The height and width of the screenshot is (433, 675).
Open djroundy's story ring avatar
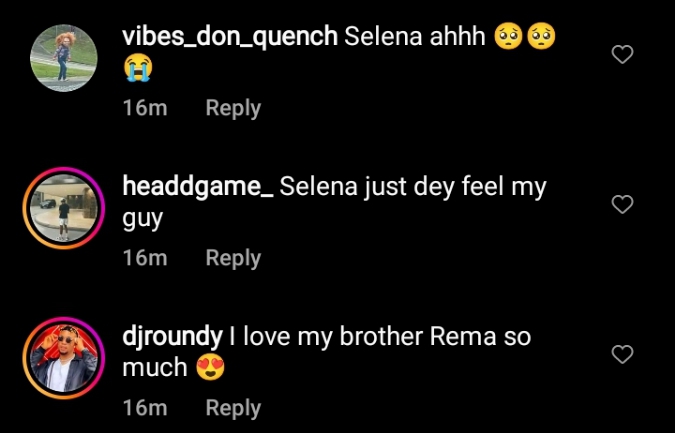click(x=63, y=357)
